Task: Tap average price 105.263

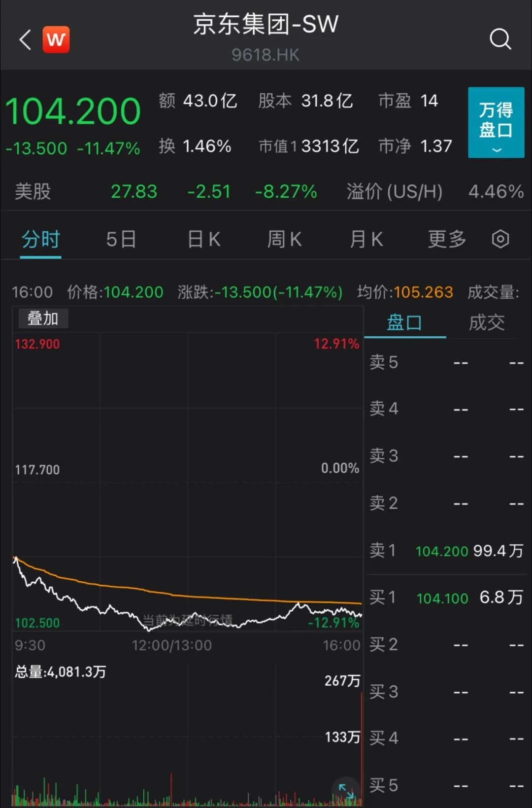Action: (423, 292)
